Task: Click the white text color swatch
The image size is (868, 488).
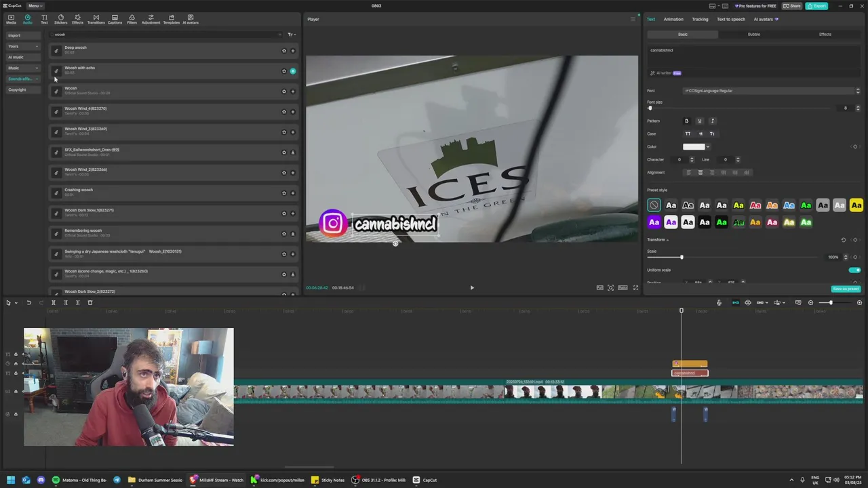Action: coord(694,146)
